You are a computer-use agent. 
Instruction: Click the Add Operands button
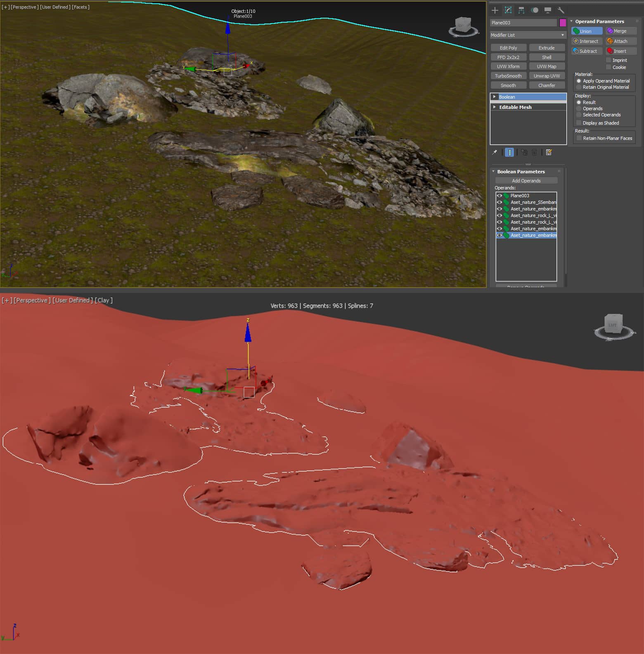(x=526, y=181)
